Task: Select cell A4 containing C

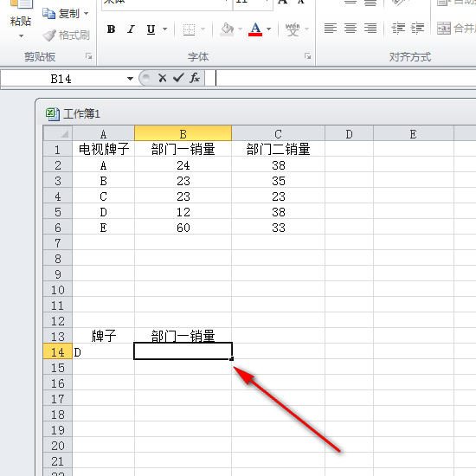Action: [x=104, y=196]
